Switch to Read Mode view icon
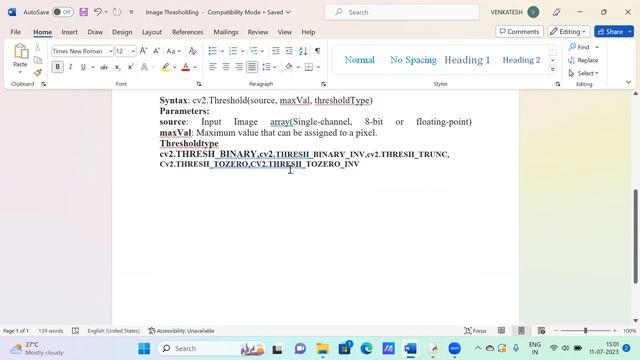This screenshot has width=640, height=360. click(x=501, y=331)
